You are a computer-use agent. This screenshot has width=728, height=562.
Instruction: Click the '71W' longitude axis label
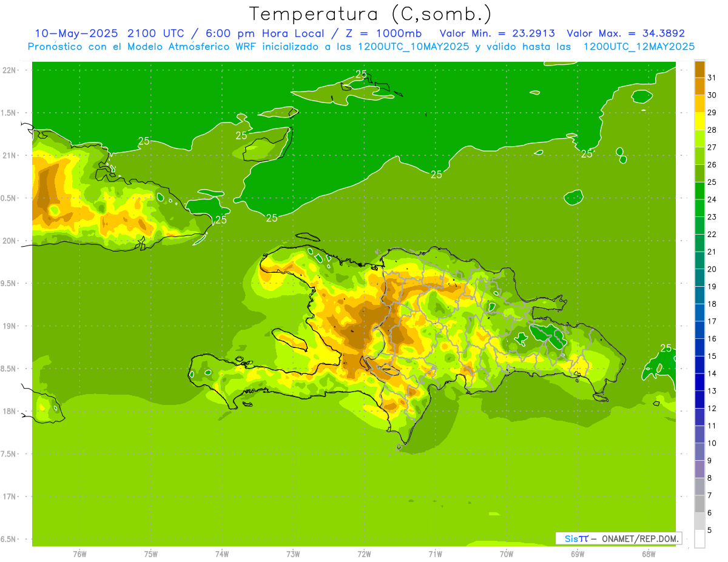(x=435, y=554)
